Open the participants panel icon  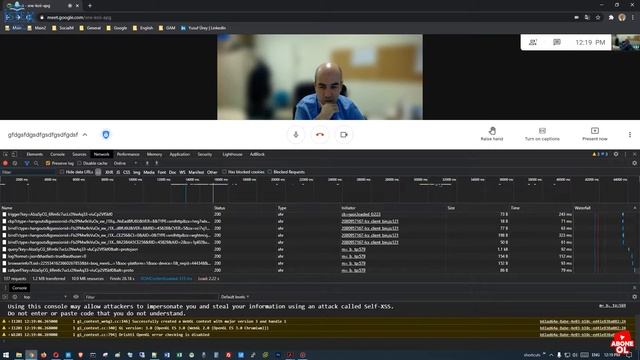click(533, 42)
